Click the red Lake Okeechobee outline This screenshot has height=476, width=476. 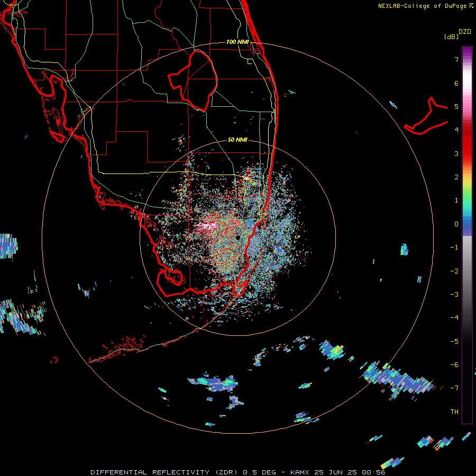click(x=193, y=80)
